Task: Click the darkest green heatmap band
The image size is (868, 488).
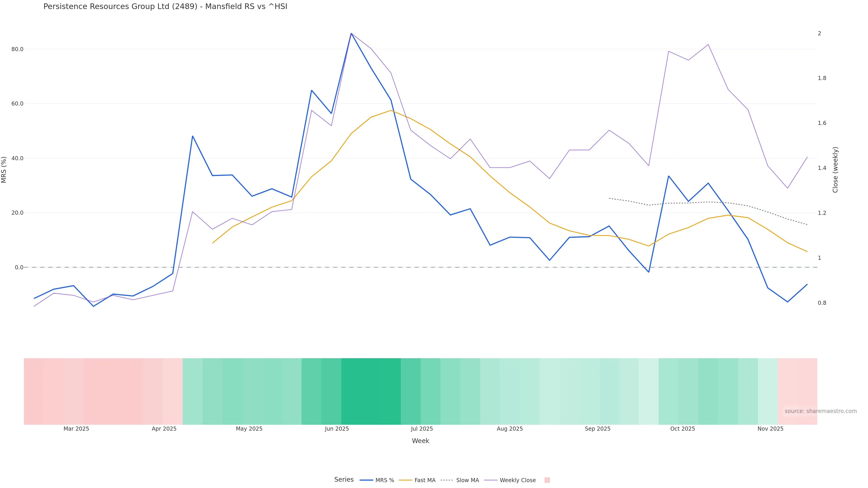Action: point(371,391)
